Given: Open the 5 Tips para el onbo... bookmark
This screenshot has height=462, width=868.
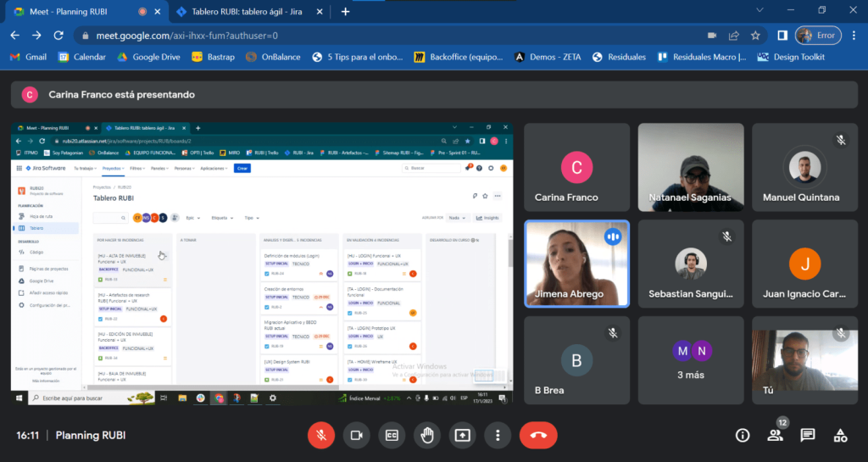Looking at the screenshot, I should tap(358, 57).
